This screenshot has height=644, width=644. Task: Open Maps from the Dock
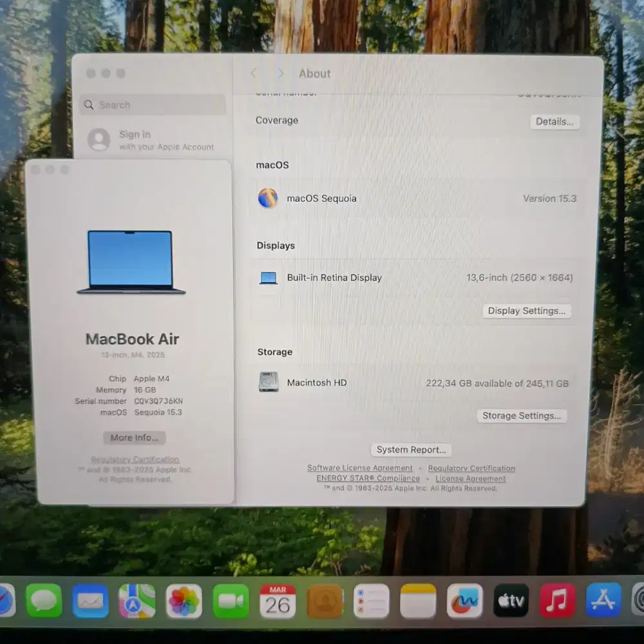point(137,600)
